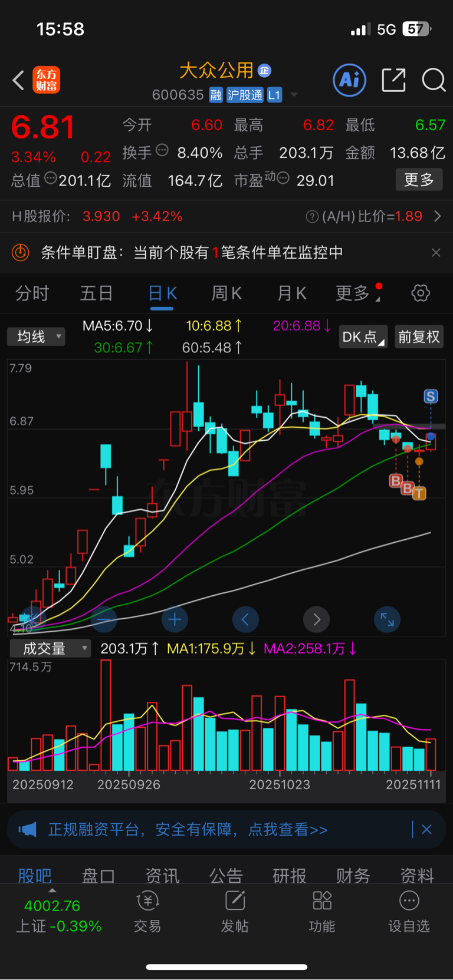The width and height of the screenshot is (453, 980).
Task: Tap the info icon beside 市盈动
Action: (283, 178)
